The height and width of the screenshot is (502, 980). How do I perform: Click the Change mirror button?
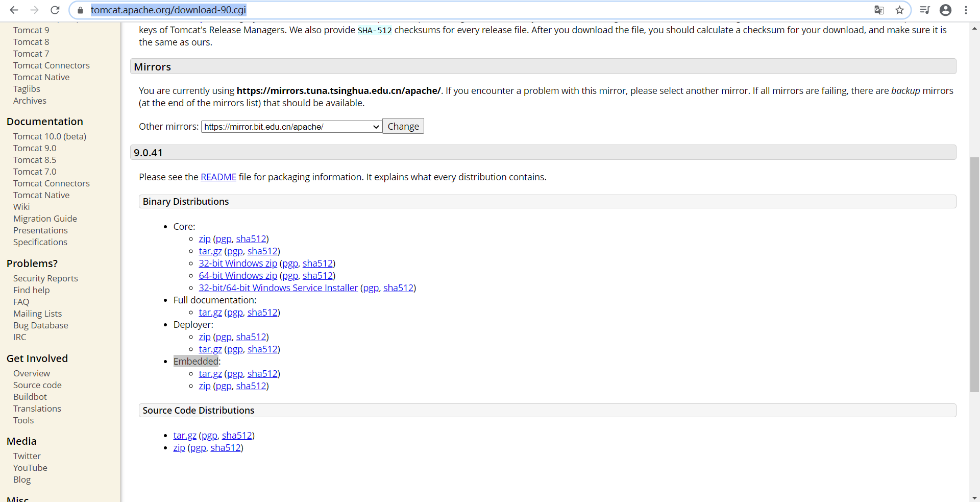[x=403, y=126]
